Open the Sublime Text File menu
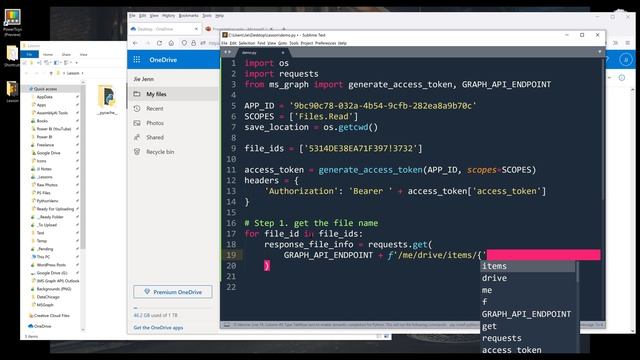Image resolution: width=640 pixels, height=360 pixels. (x=224, y=43)
